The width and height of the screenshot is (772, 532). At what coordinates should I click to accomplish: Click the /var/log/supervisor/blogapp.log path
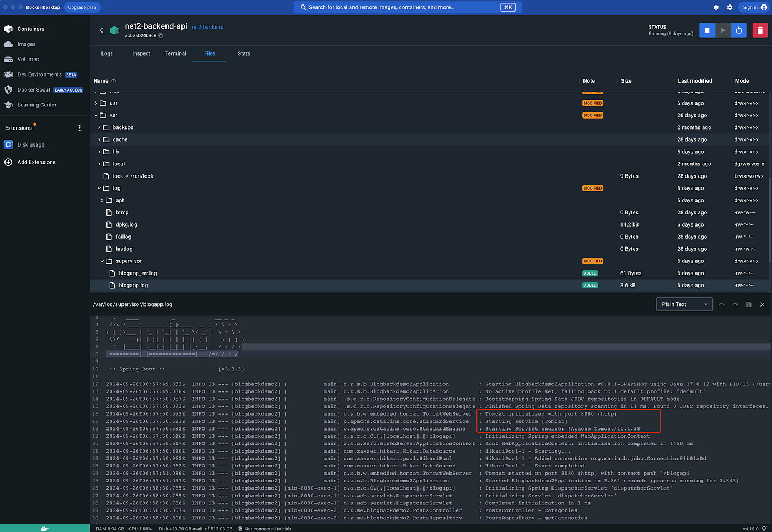(132, 304)
